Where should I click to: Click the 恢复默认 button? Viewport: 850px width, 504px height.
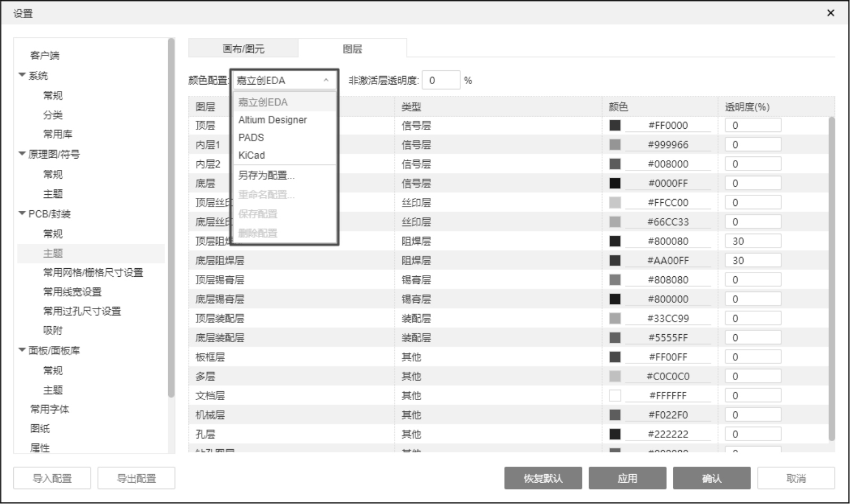coord(543,478)
